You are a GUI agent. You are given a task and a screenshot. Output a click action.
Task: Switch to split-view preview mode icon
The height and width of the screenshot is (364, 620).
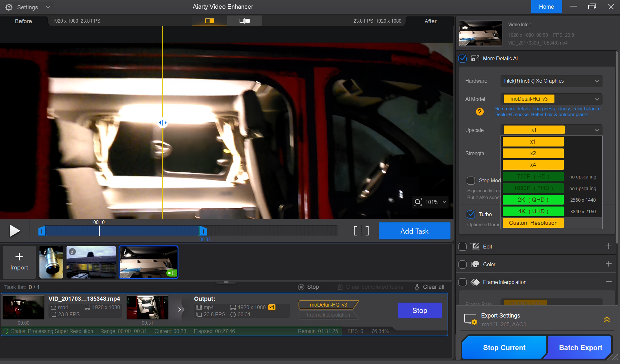(x=209, y=21)
